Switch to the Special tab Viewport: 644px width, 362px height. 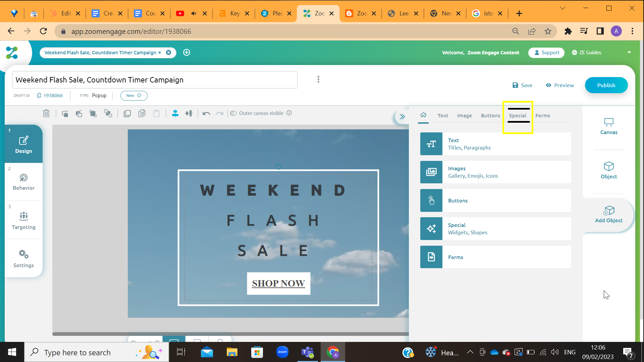coord(518,115)
